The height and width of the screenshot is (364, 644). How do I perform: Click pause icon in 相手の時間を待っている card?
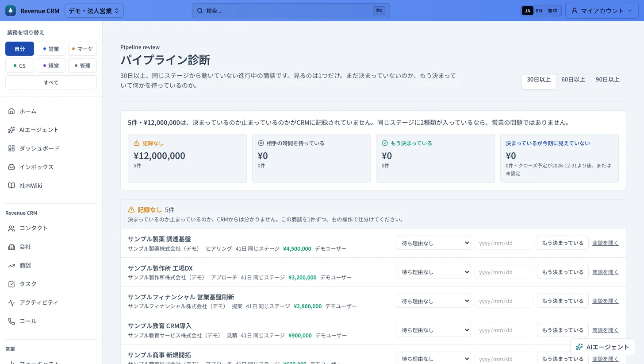261,143
